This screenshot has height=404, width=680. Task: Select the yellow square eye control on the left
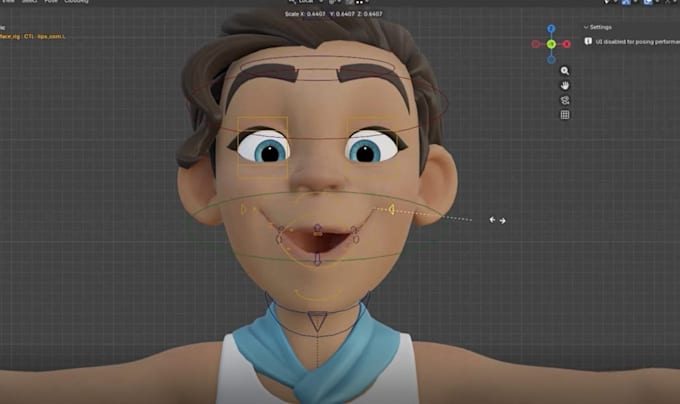[x=262, y=147]
